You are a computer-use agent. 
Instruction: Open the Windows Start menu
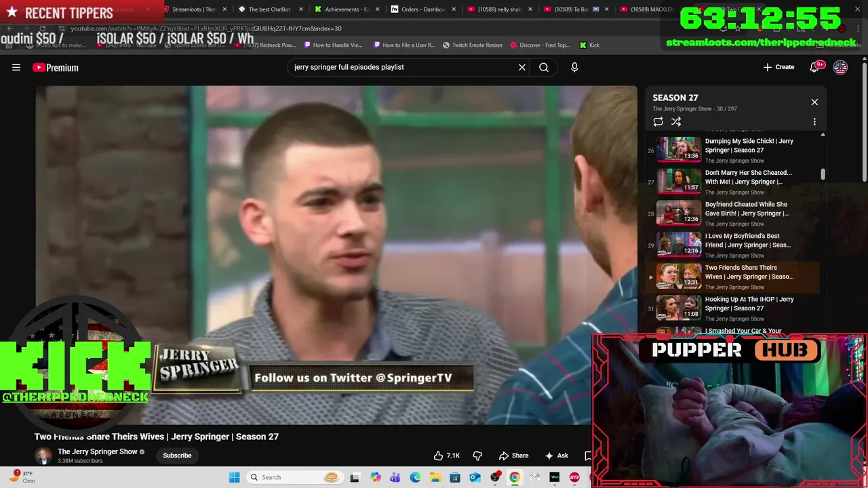click(x=234, y=477)
